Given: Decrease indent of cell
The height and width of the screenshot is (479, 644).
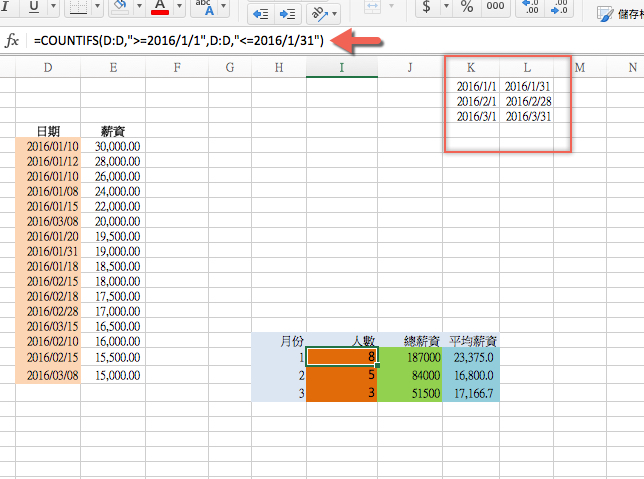Looking at the screenshot, I should click(261, 14).
